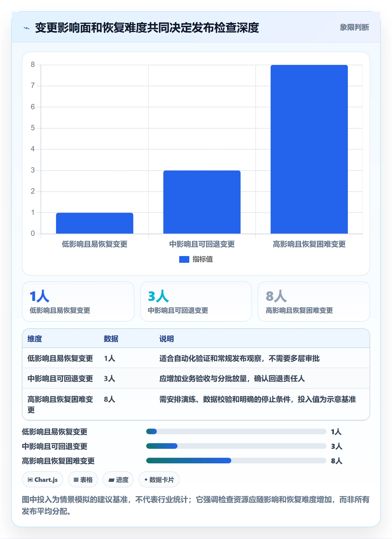The height and width of the screenshot is (539, 392).
Task: Click the lightning icon beside the title
Action: [27, 28]
